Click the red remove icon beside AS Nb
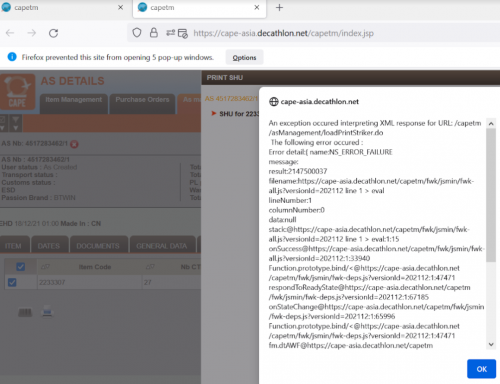 (74, 144)
